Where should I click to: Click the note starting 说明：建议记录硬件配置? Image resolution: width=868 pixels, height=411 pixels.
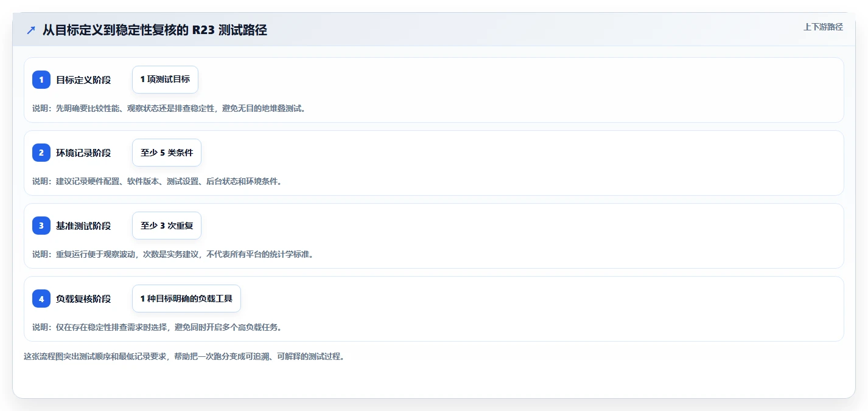(157, 181)
